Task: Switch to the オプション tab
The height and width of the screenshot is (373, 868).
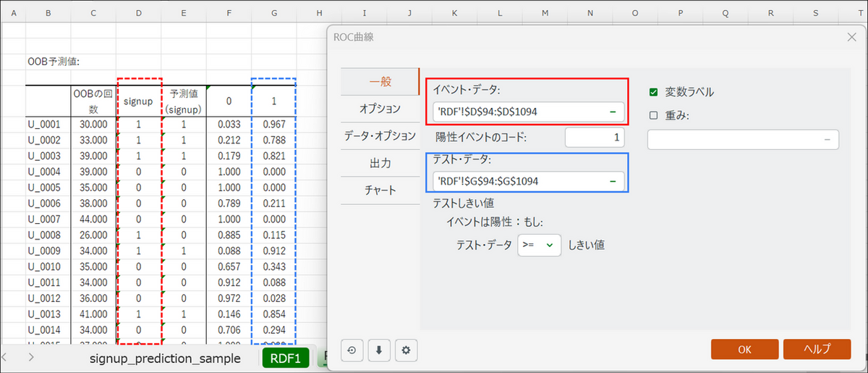Action: (380, 109)
